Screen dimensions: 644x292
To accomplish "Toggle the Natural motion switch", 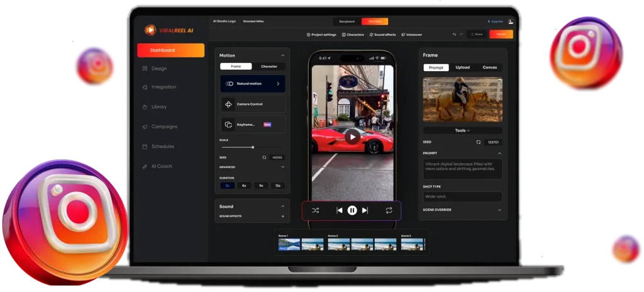I will [x=229, y=84].
